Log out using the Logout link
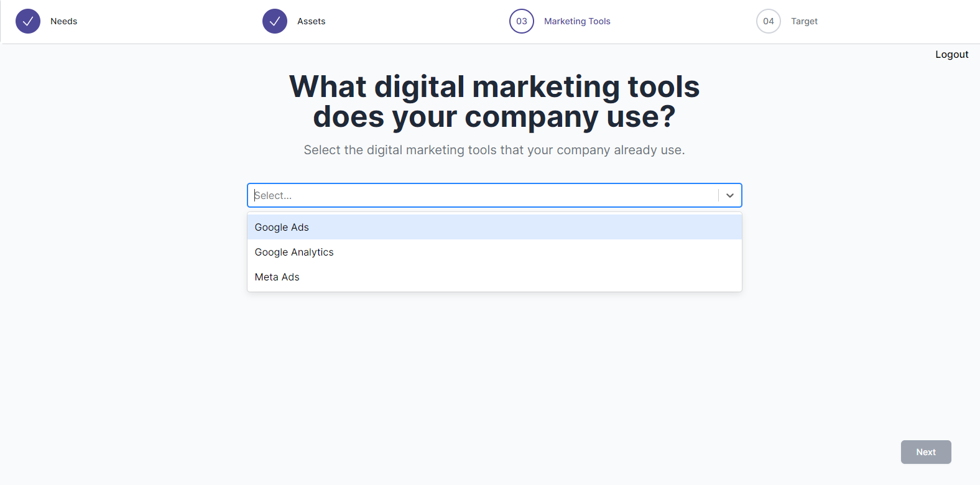 click(951, 55)
